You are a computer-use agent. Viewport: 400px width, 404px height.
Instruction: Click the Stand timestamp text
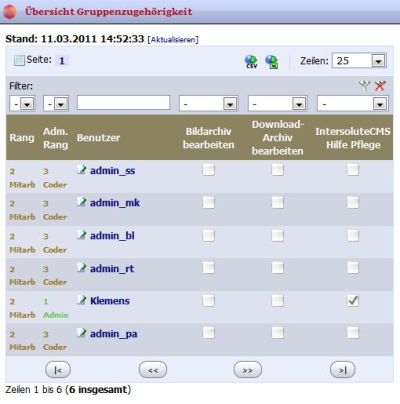[x=75, y=39]
